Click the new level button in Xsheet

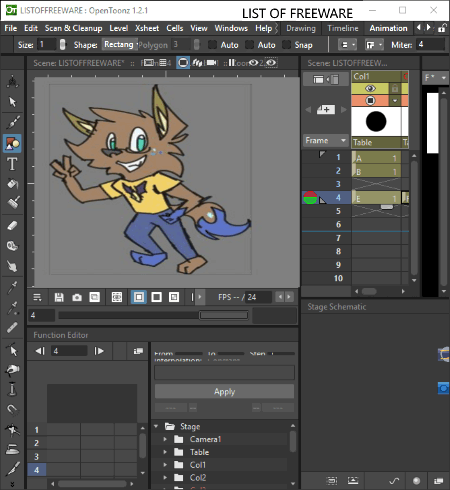pyautogui.click(x=326, y=109)
